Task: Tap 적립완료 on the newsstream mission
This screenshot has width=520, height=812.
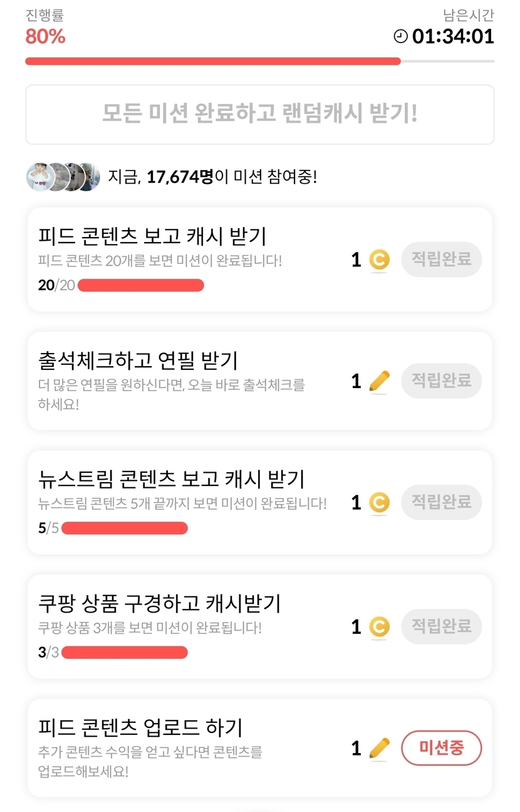Action: [x=441, y=502]
